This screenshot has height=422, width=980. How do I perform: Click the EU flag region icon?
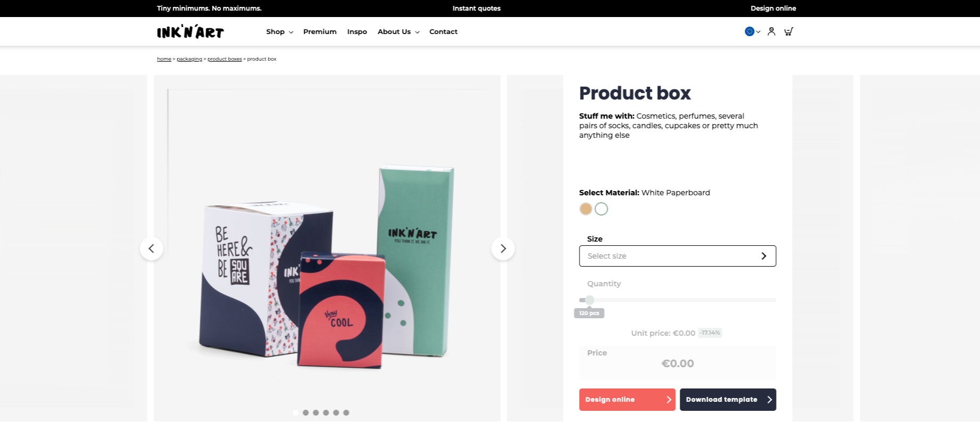tap(749, 31)
